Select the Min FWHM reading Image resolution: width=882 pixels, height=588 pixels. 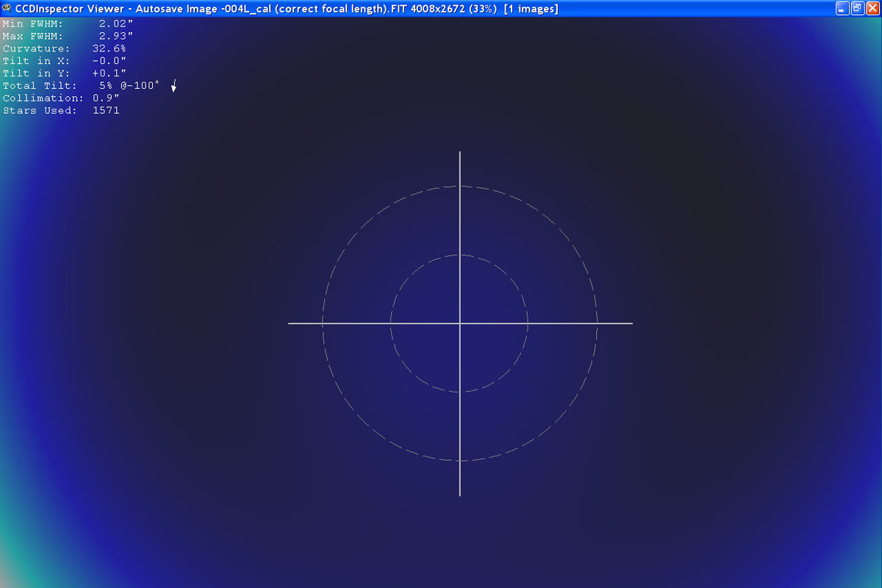tap(115, 24)
